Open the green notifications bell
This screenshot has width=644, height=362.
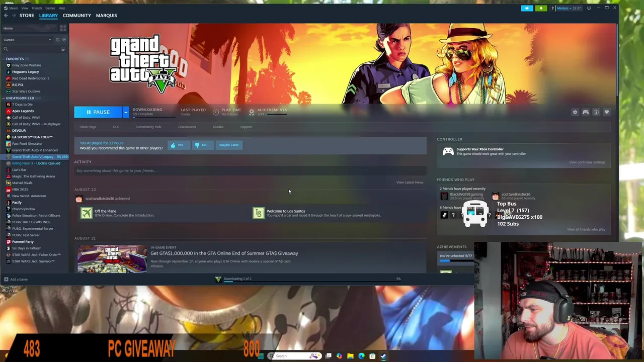click(541, 8)
